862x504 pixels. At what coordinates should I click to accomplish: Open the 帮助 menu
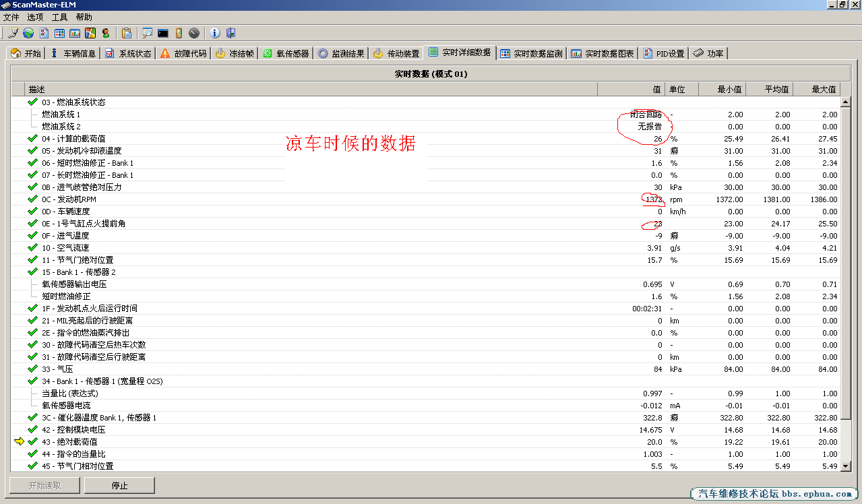[84, 17]
